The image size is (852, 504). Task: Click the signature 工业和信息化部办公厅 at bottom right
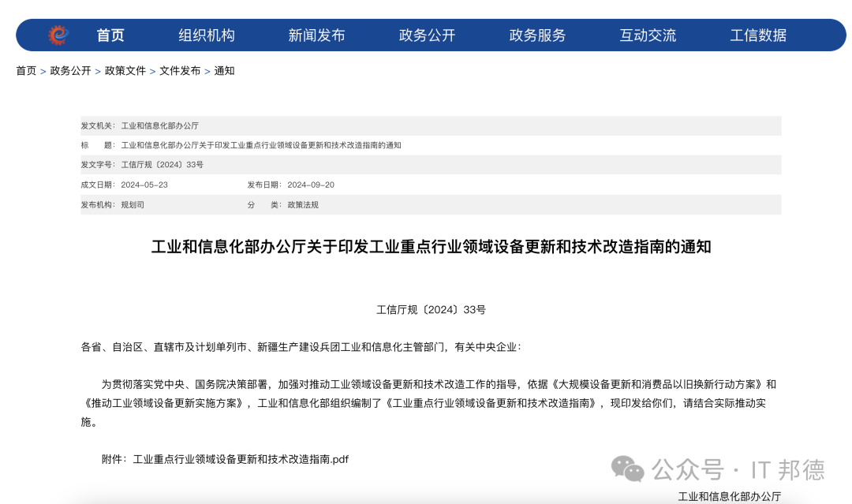tap(729, 496)
